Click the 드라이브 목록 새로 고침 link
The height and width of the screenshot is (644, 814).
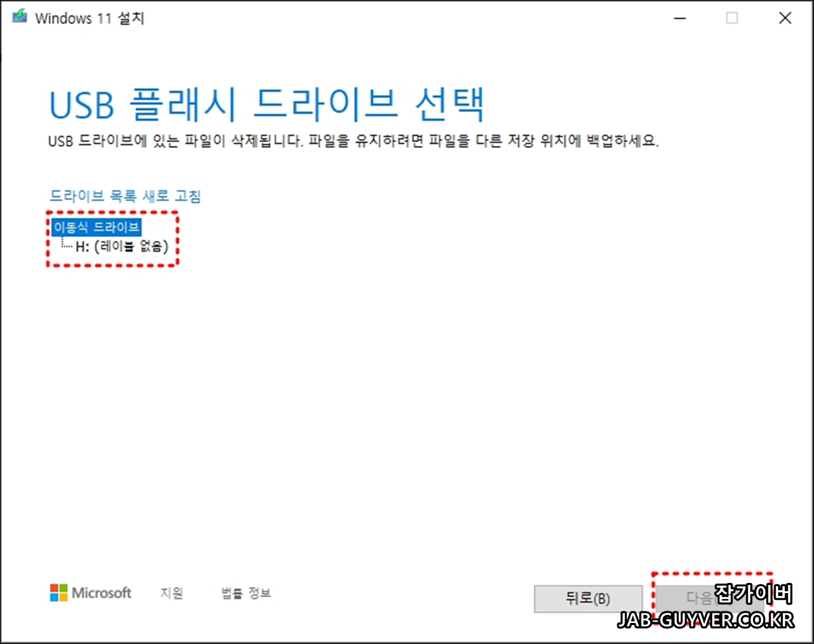click(125, 196)
